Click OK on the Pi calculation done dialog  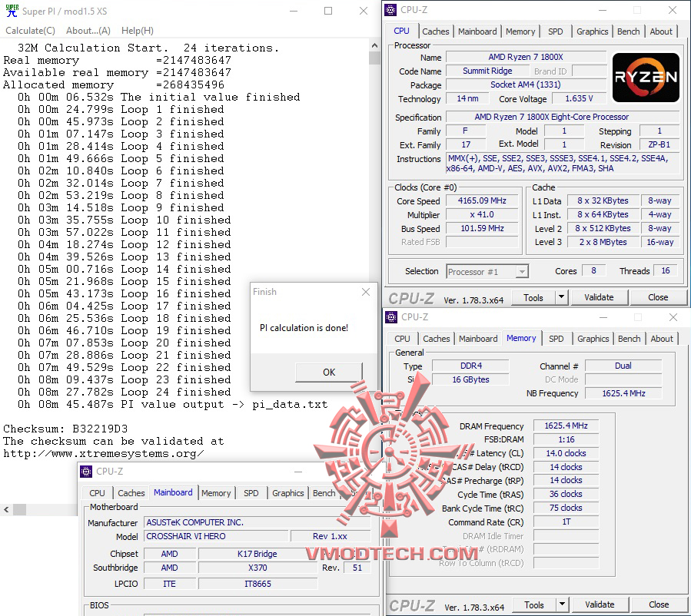coord(328,372)
